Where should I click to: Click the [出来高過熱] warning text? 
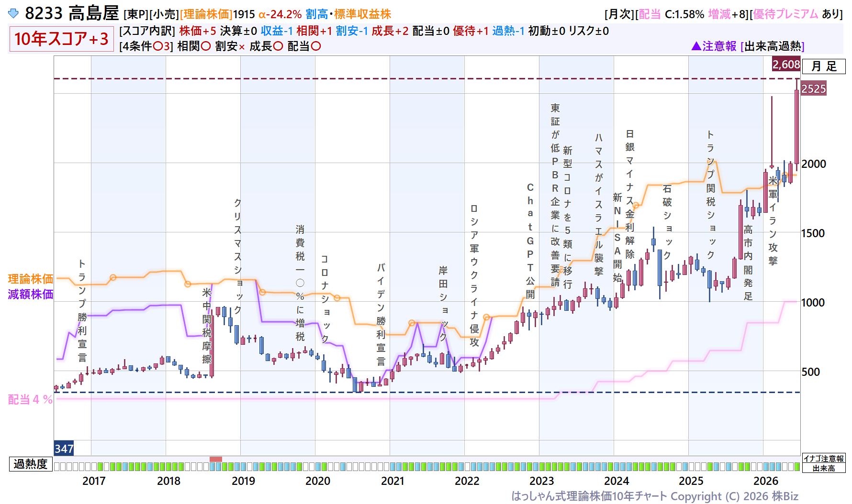coord(773,46)
